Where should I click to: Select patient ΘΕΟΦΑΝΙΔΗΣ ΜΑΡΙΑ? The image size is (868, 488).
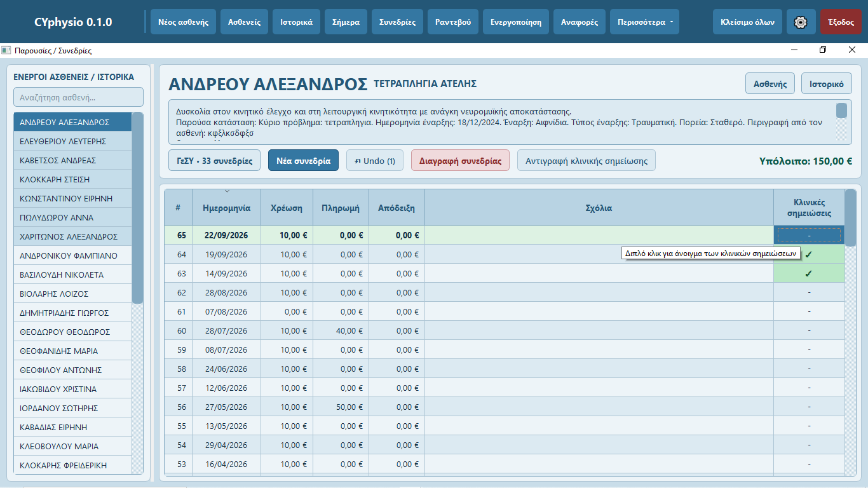pyautogui.click(x=72, y=351)
